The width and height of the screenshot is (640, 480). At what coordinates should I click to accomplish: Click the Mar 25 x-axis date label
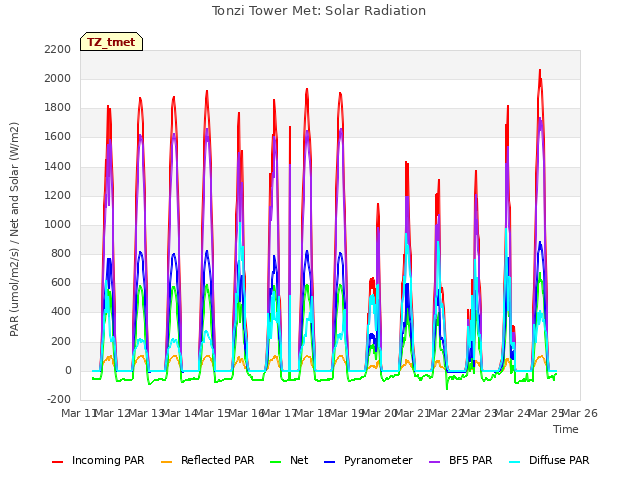(546, 413)
